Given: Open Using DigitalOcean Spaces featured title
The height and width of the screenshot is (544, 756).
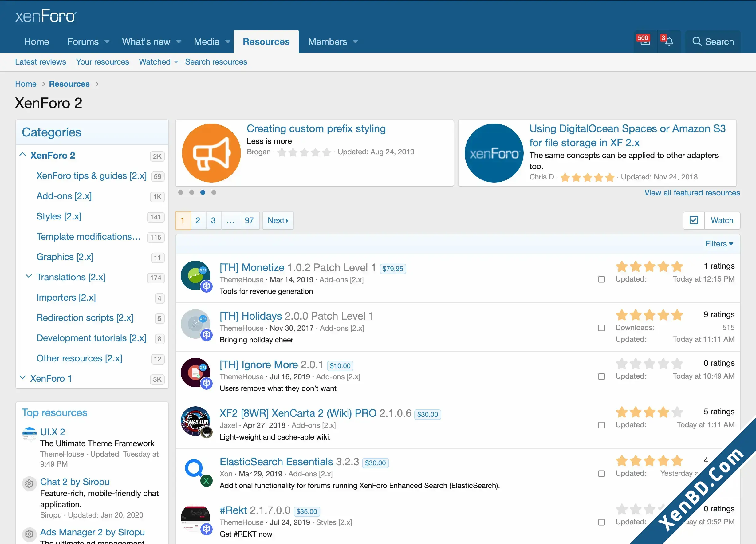Looking at the screenshot, I should (x=627, y=136).
